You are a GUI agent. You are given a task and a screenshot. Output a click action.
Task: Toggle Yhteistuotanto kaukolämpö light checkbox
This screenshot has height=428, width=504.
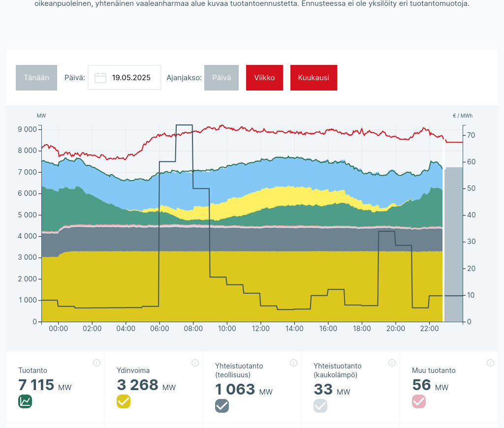[320, 406]
